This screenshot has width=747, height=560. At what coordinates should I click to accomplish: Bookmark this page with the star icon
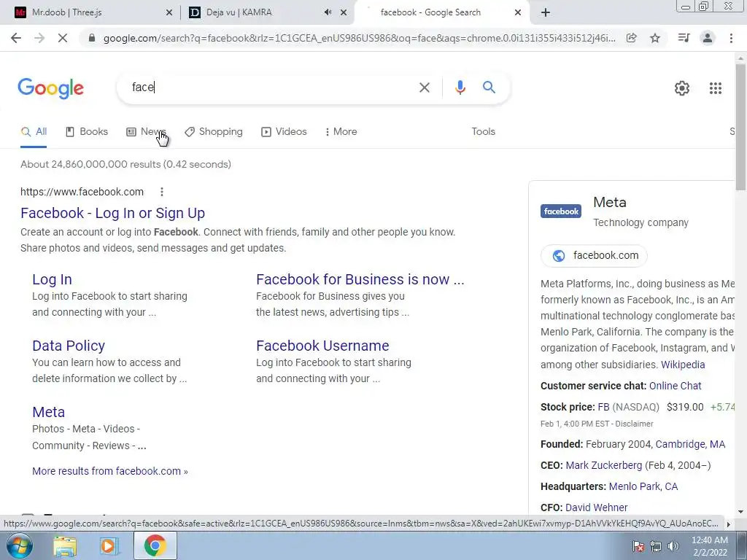(655, 38)
